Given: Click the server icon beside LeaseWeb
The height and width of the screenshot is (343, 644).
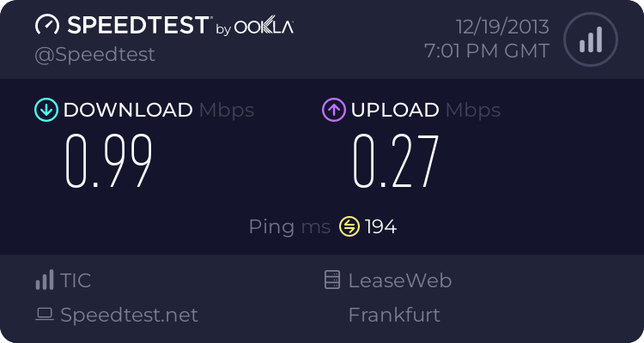Looking at the screenshot, I should (x=331, y=280).
